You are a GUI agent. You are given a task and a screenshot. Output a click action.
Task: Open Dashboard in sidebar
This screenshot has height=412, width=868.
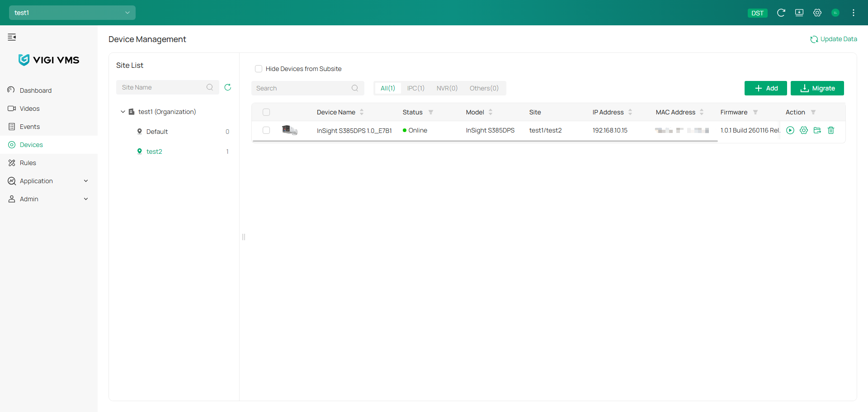[x=49, y=90]
